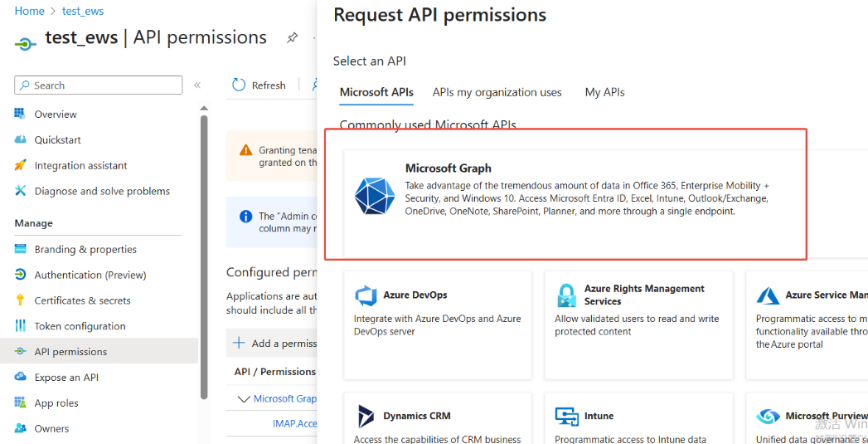Click the Azure DevOps logo icon
The image size is (868, 444).
[366, 295]
